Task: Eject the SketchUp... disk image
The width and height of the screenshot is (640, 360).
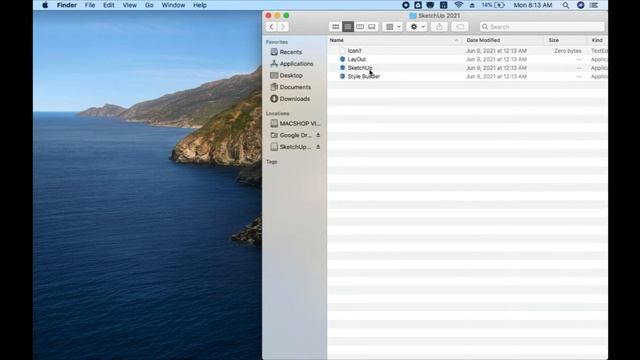Action: point(318,147)
